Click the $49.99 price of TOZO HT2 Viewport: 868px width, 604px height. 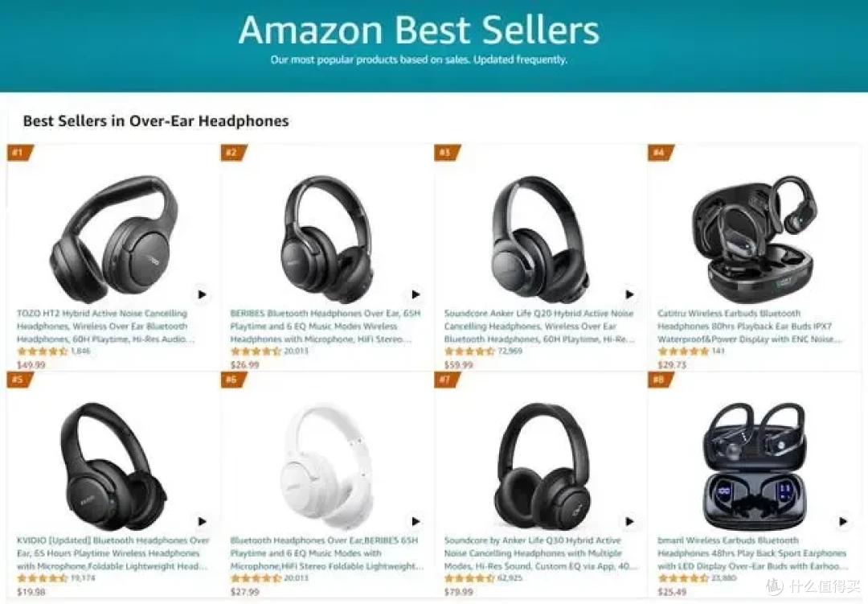(x=31, y=365)
